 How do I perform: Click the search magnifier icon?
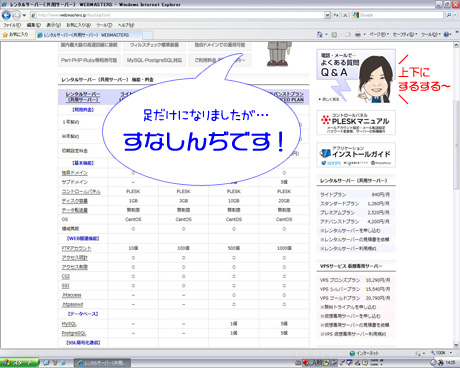449,15
